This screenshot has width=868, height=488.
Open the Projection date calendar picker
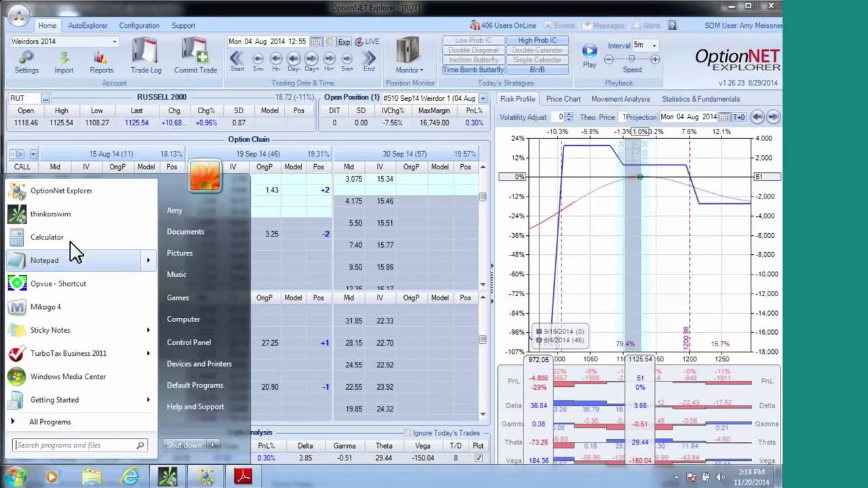(724, 117)
